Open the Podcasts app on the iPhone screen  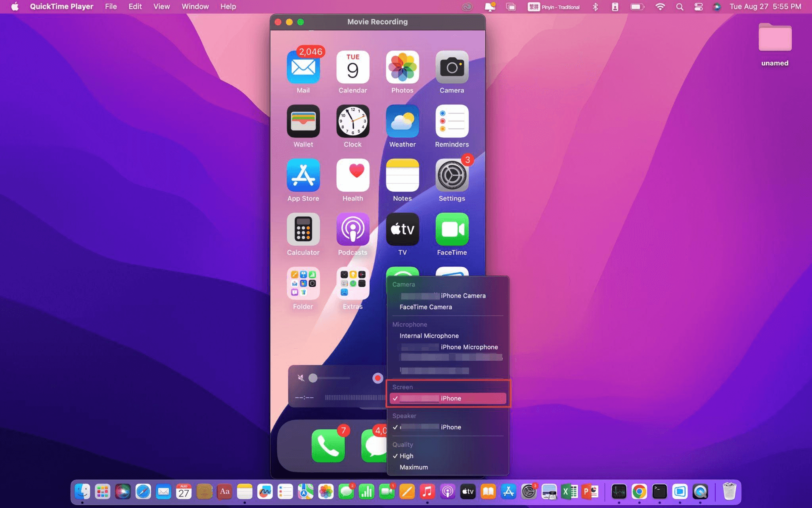tap(352, 229)
